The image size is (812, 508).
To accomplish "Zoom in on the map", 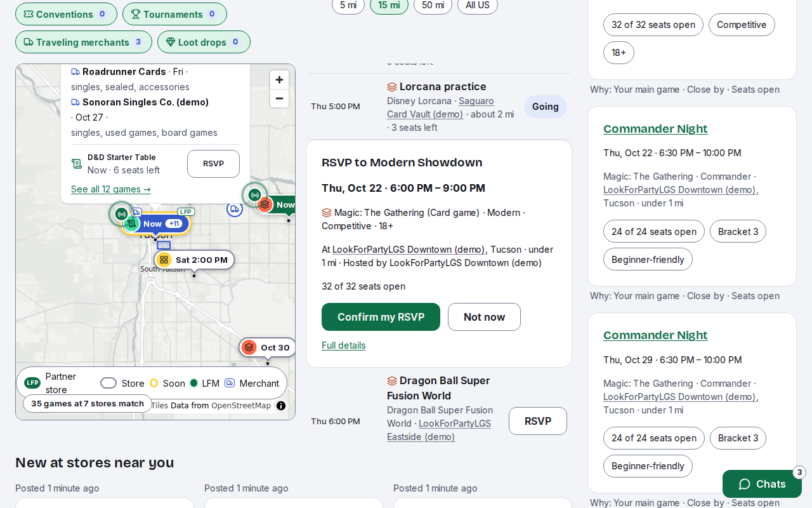I will [279, 79].
